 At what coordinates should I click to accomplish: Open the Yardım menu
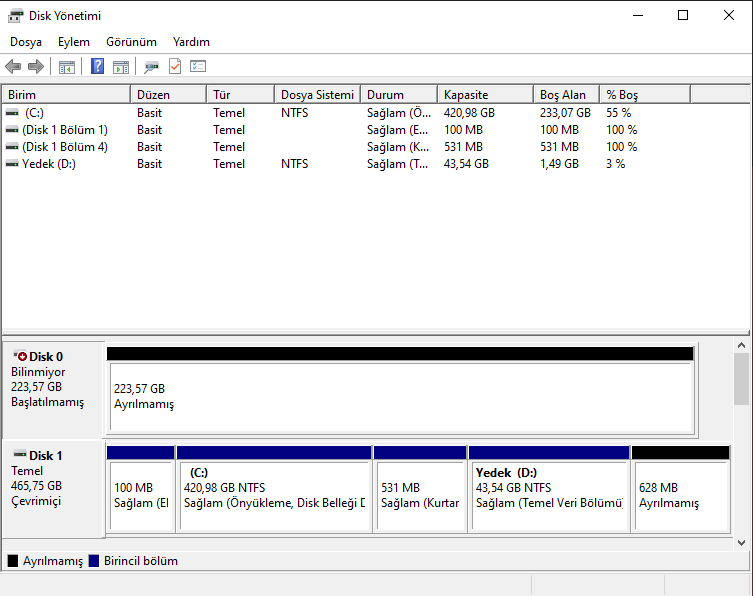[x=191, y=42]
